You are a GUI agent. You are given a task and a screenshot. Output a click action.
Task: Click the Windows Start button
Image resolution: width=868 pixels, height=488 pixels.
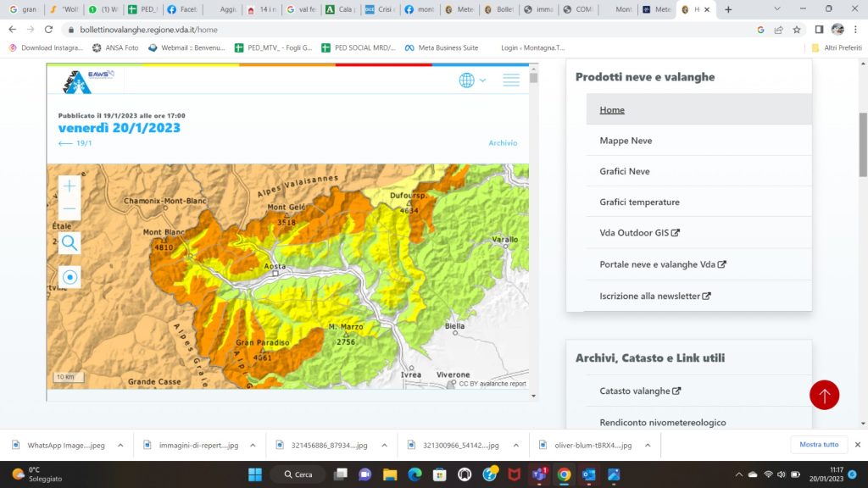tap(254, 475)
